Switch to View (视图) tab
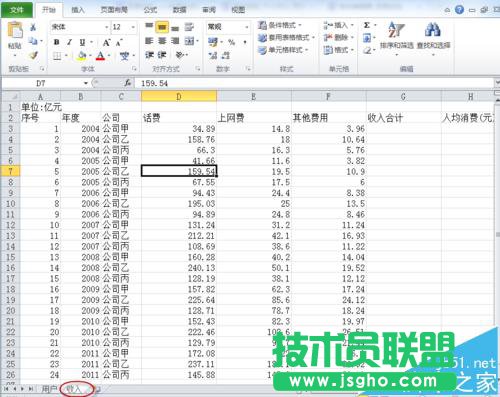Image resolution: width=500 pixels, height=397 pixels. point(238,10)
